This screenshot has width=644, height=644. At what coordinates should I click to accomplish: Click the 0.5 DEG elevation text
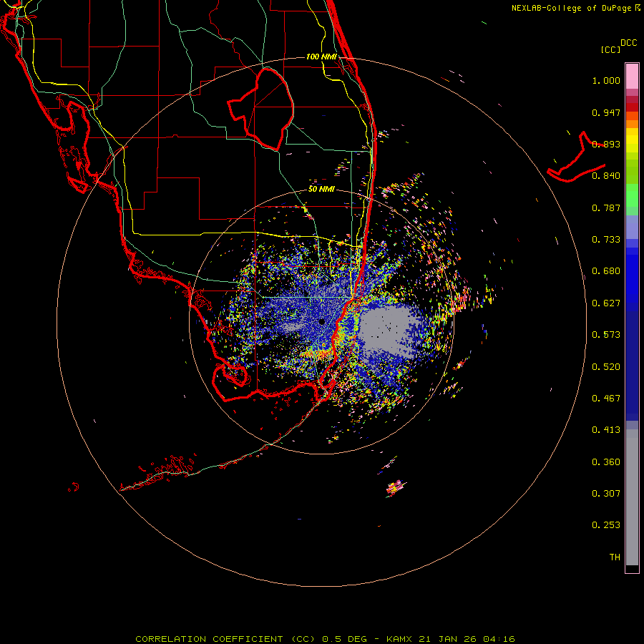click(x=345, y=639)
